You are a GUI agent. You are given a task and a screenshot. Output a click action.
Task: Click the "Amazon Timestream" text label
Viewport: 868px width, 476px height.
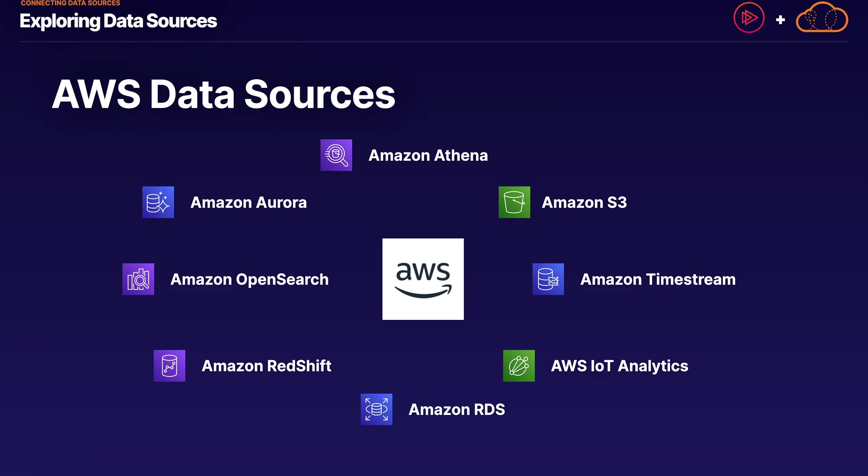pyautogui.click(x=658, y=280)
